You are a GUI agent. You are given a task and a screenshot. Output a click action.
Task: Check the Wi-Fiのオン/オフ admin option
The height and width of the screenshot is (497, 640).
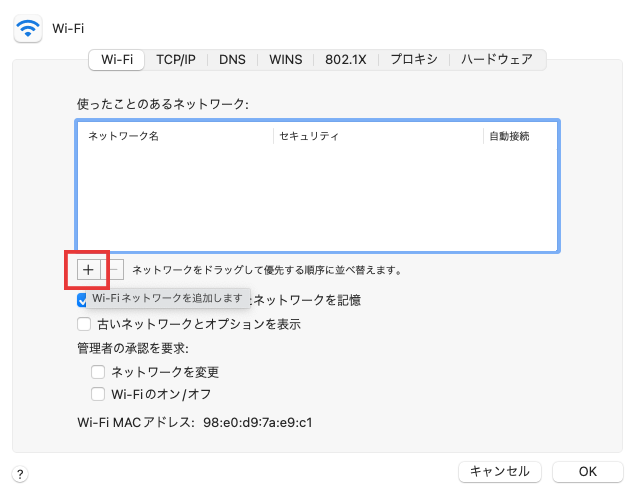coord(98,394)
